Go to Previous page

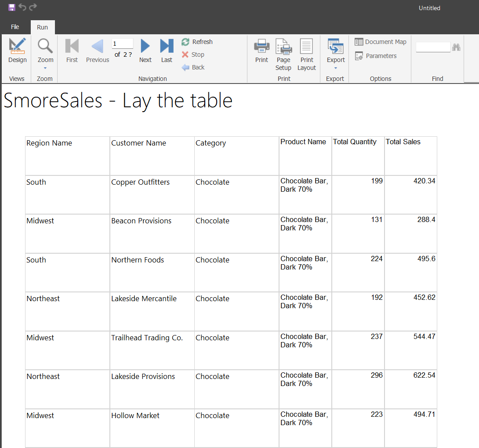click(98, 51)
